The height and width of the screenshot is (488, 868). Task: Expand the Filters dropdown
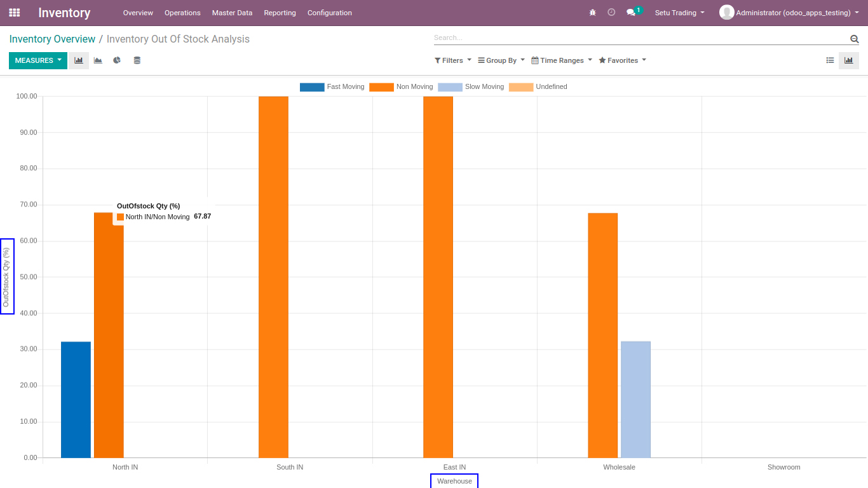tap(453, 60)
